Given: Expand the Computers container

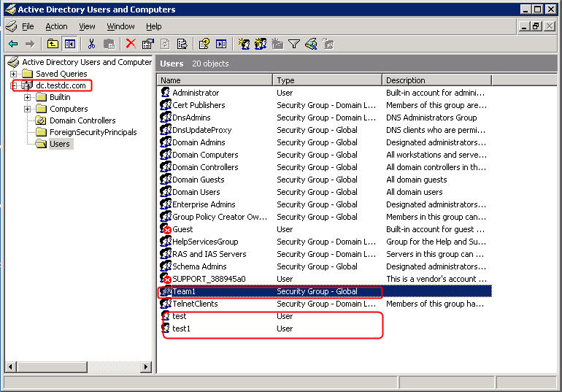Looking at the screenshot, I should pyautogui.click(x=27, y=109).
